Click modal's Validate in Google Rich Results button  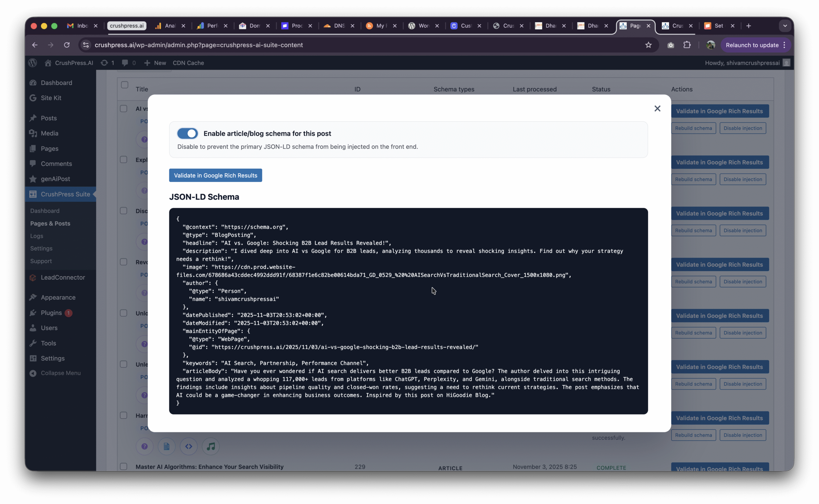(x=215, y=175)
